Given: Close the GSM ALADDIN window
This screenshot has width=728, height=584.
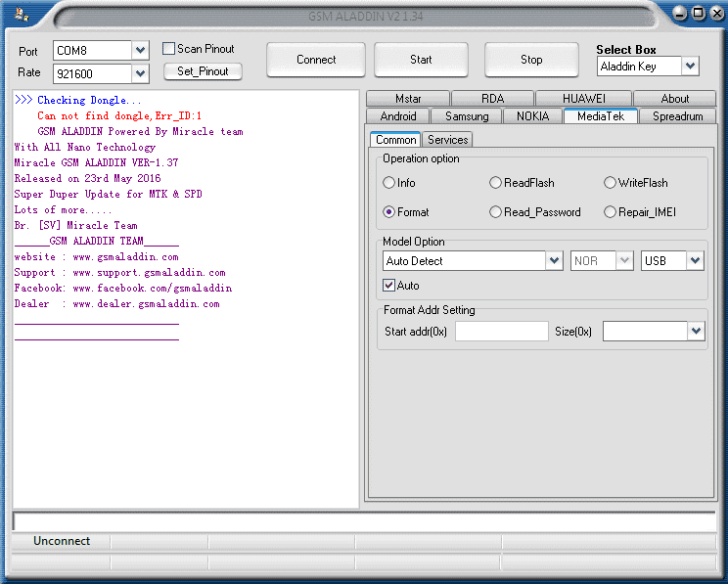Looking at the screenshot, I should pyautogui.click(x=717, y=13).
